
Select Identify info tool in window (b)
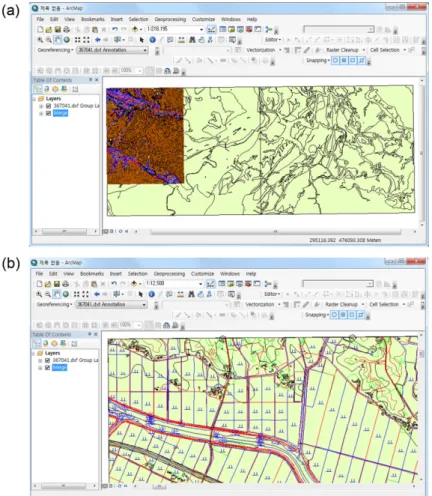click(151, 294)
